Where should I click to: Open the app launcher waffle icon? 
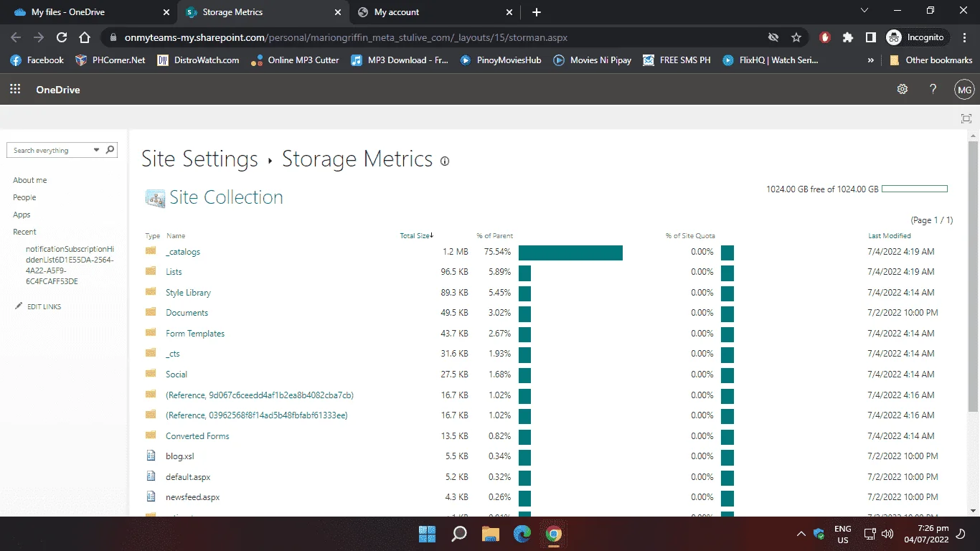pos(14,90)
